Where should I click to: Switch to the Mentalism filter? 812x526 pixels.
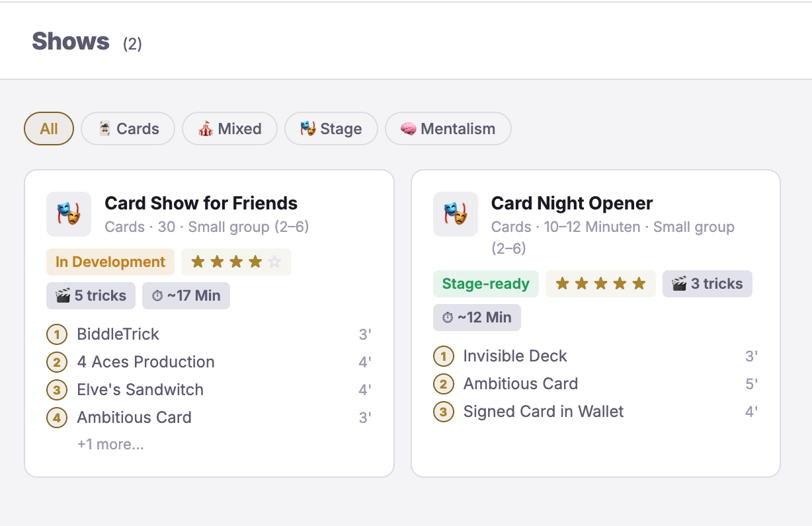(448, 129)
